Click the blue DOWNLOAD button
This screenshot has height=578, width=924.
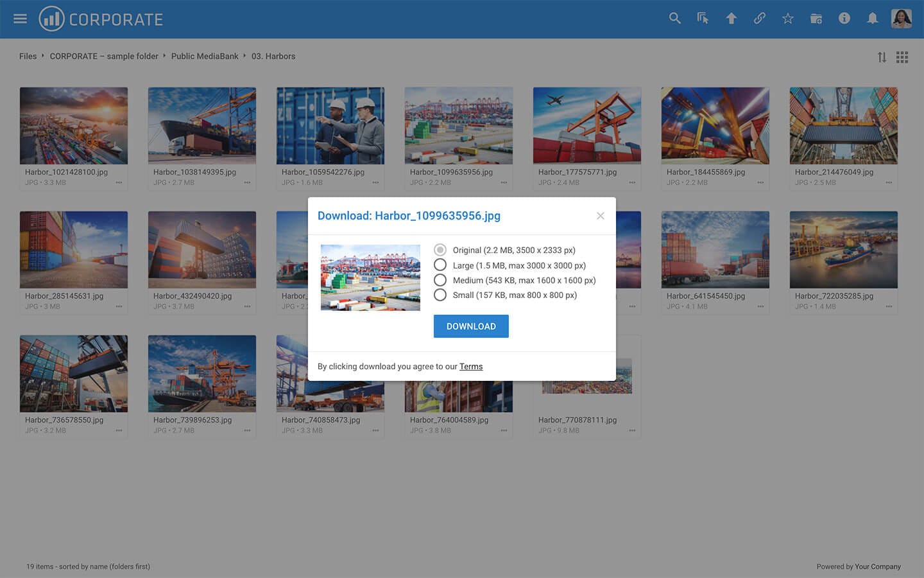point(471,326)
